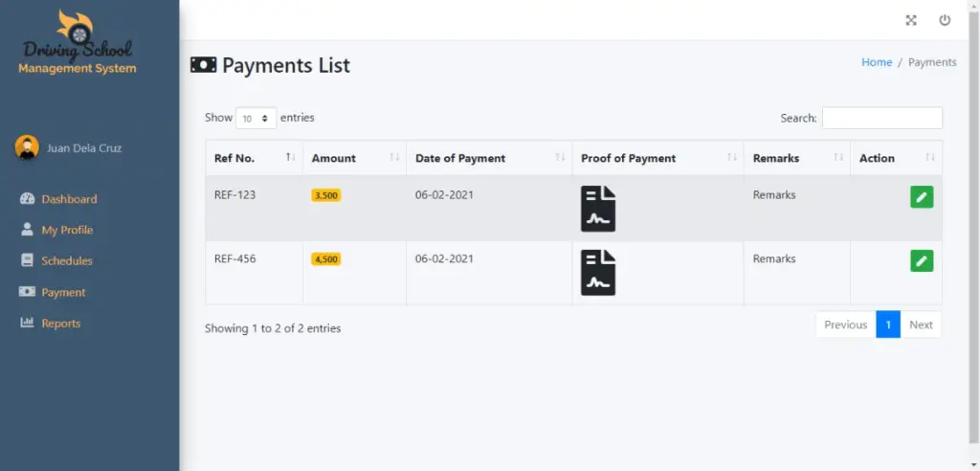Open proof of payment file for REF-123
980x471 pixels.
[x=598, y=209]
